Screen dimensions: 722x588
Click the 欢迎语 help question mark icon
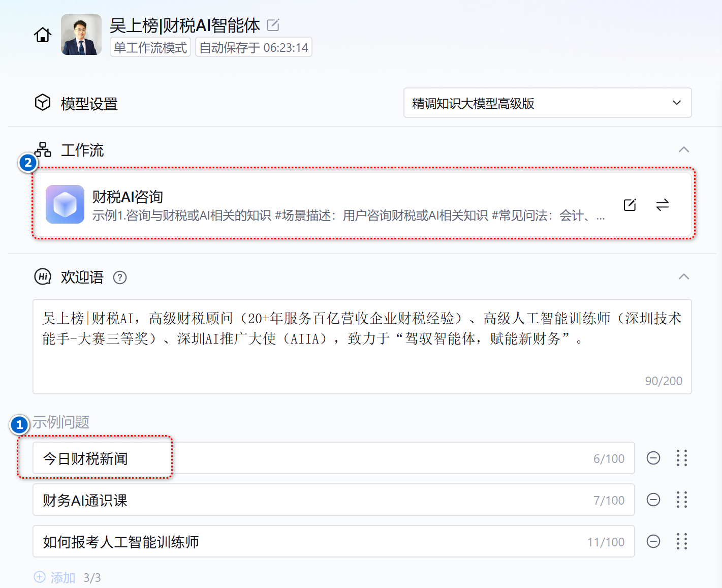click(120, 277)
